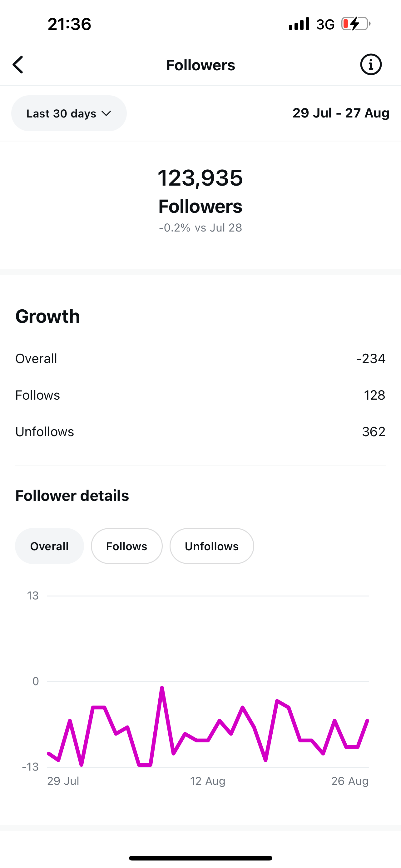This screenshot has width=401, height=868.
Task: Tap the 123,935 followers count
Action: [x=200, y=177]
